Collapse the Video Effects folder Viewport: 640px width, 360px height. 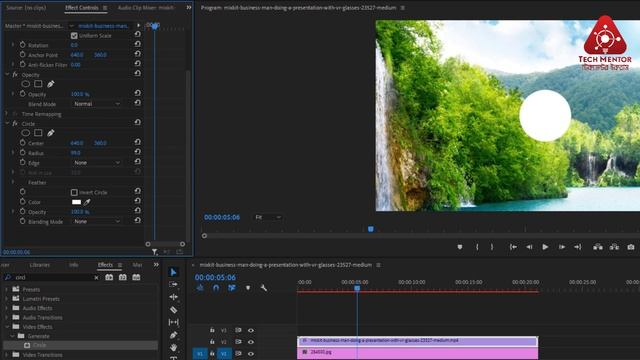pyautogui.click(x=6, y=327)
